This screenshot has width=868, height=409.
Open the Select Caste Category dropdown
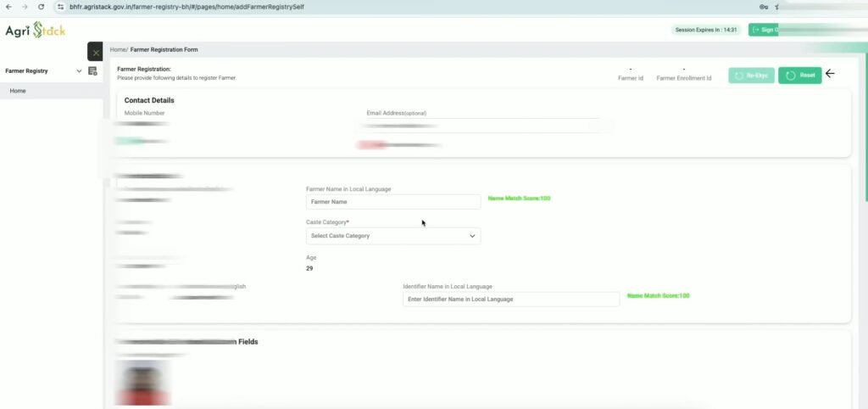click(x=393, y=236)
